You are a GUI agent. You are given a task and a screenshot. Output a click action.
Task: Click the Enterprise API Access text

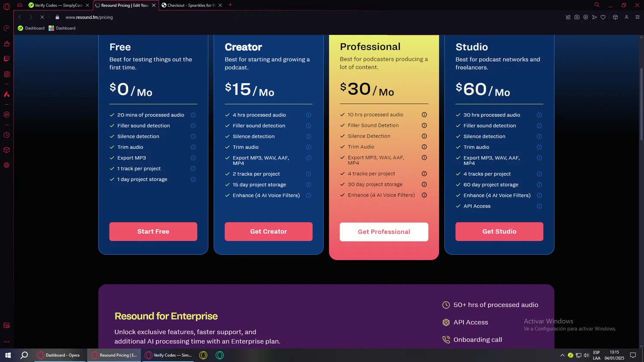pos(471,323)
